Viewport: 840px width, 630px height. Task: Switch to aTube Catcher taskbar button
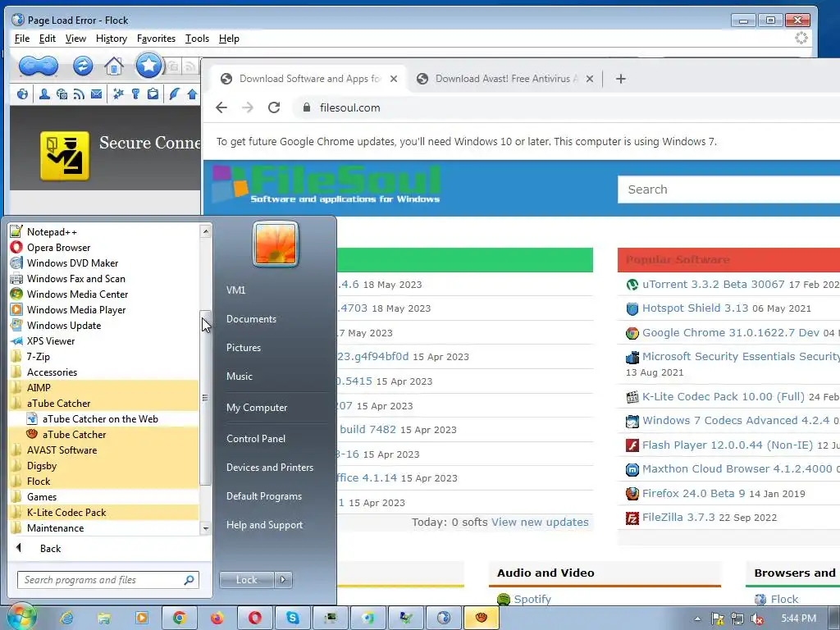coord(481,619)
